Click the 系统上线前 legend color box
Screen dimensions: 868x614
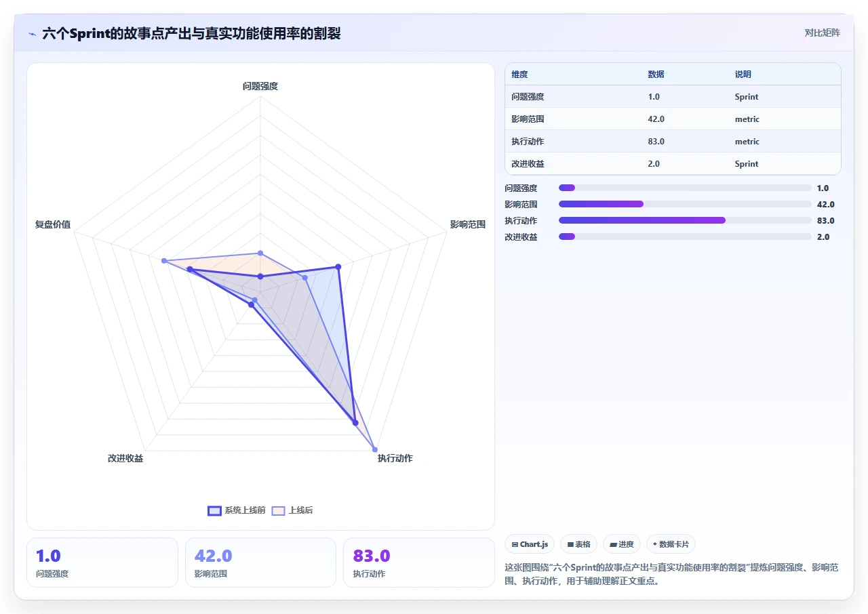point(214,510)
